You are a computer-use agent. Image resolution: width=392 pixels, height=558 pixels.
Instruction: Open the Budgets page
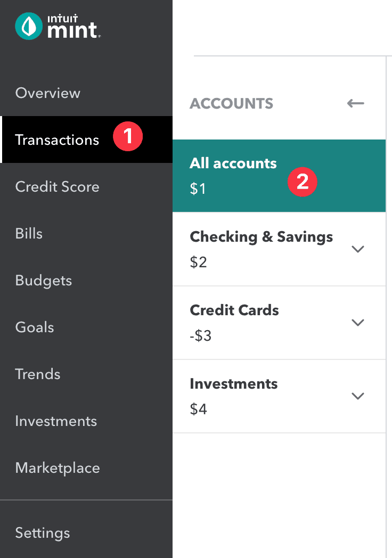(44, 281)
